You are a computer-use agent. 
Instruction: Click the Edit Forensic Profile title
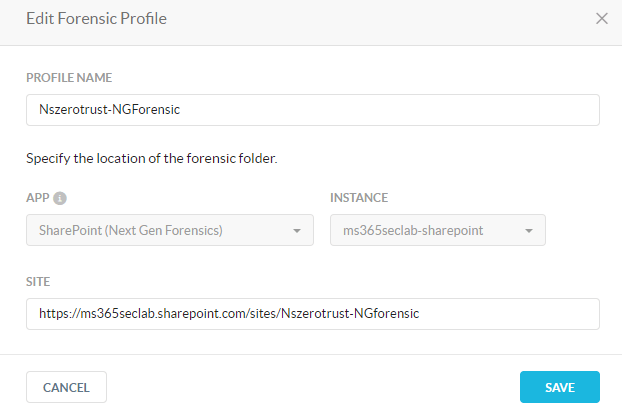point(96,19)
